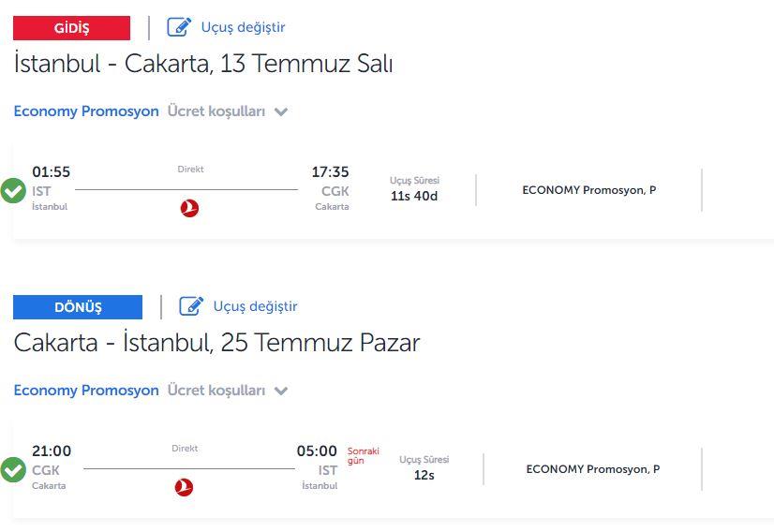Select the red GİDİŞ tab
This screenshot has width=774, height=532.
pos(71,28)
